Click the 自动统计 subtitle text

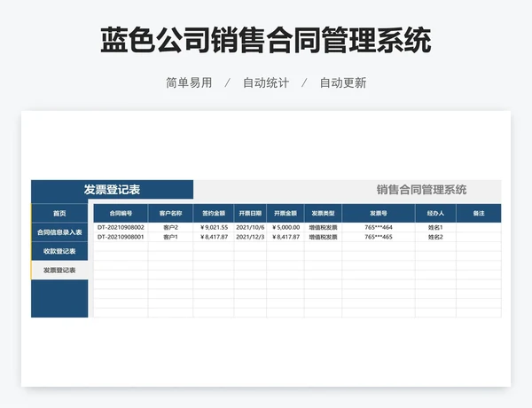pyautogui.click(x=266, y=82)
